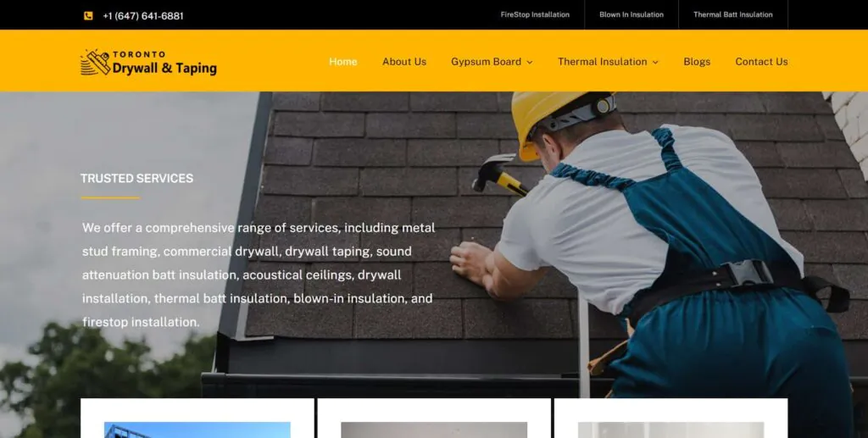
Task: Call +1 (647) 641-6881 phone number
Action: pos(142,16)
